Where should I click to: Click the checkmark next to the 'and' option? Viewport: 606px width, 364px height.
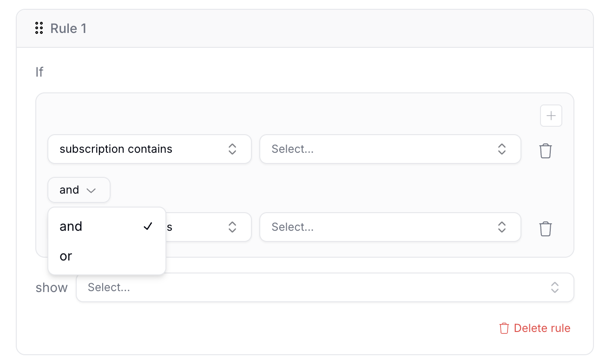coord(148,226)
